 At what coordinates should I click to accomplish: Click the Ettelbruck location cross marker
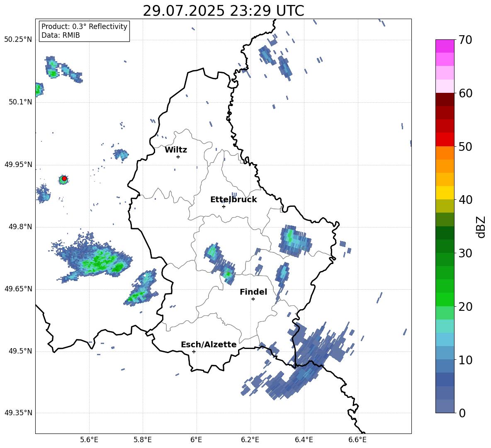coord(224,206)
